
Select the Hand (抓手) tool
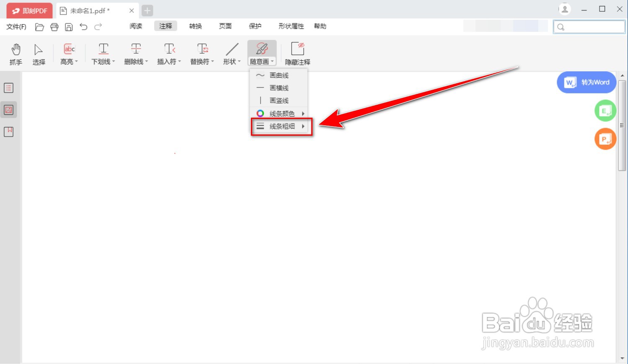[16, 54]
